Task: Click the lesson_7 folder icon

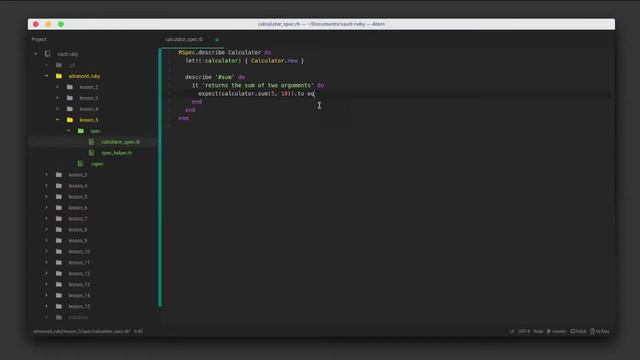Action: coord(59,219)
